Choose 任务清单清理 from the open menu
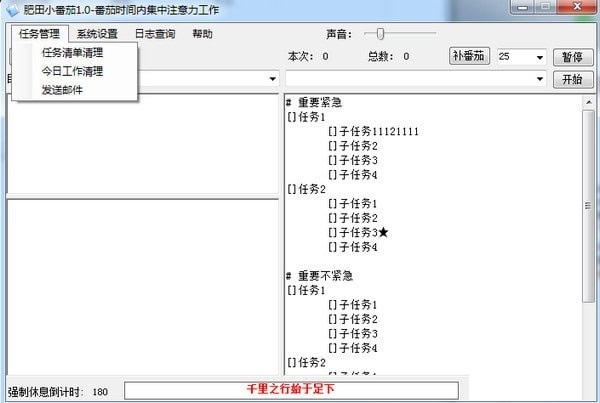The height and width of the screenshot is (403, 600). pos(72,52)
